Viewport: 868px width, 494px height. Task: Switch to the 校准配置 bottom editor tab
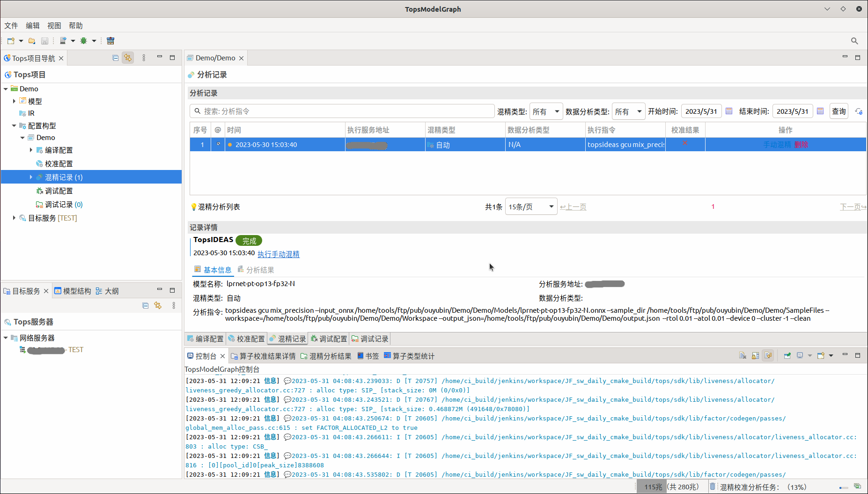pyautogui.click(x=246, y=339)
